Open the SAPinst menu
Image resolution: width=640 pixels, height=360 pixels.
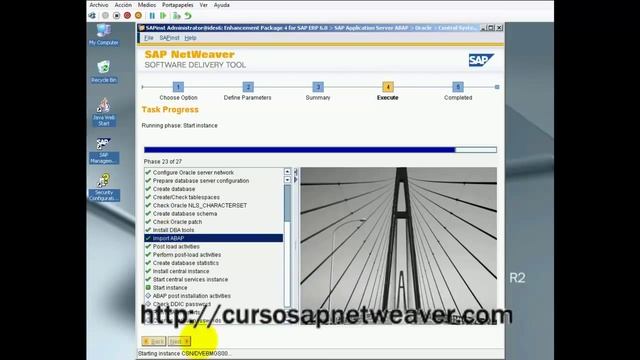[169, 38]
